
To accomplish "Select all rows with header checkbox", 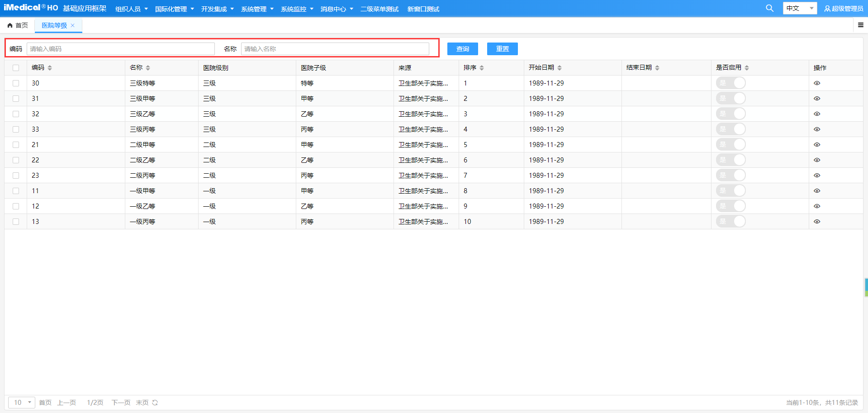I will [x=16, y=68].
